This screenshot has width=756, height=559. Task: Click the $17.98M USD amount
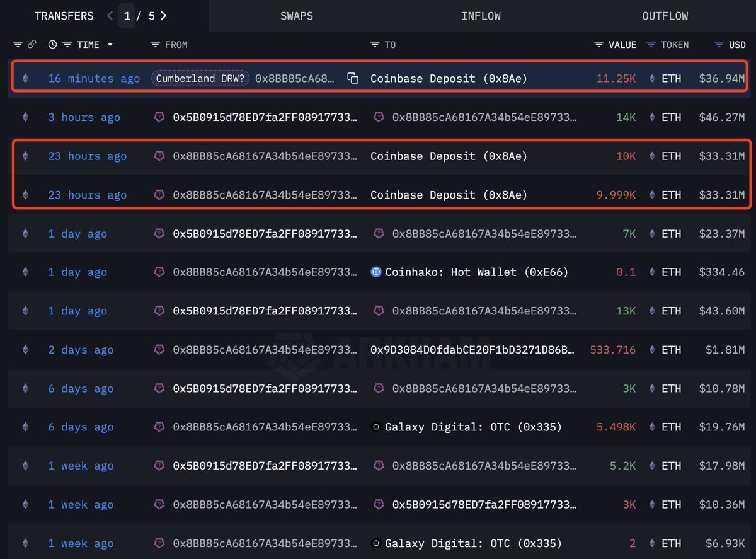[722, 466]
